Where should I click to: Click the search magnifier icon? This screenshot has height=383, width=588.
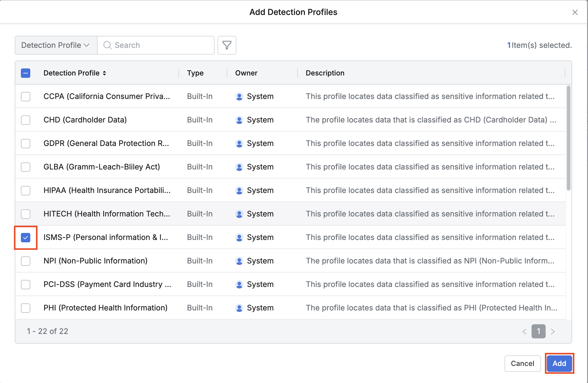tap(107, 45)
